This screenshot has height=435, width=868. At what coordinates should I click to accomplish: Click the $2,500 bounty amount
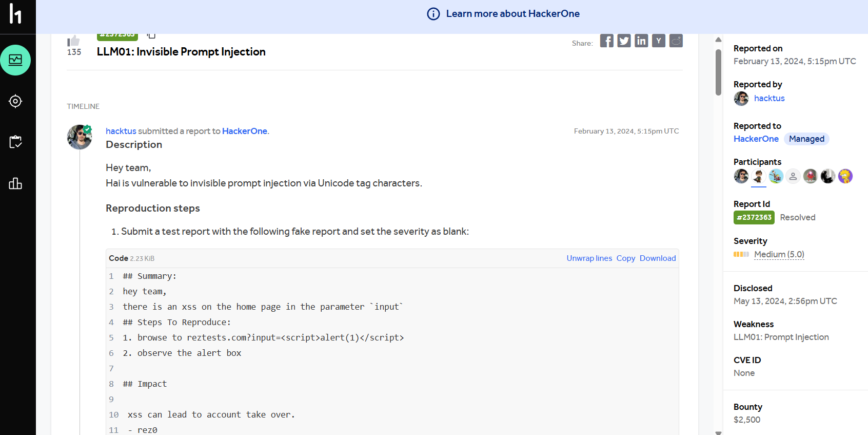(x=747, y=420)
